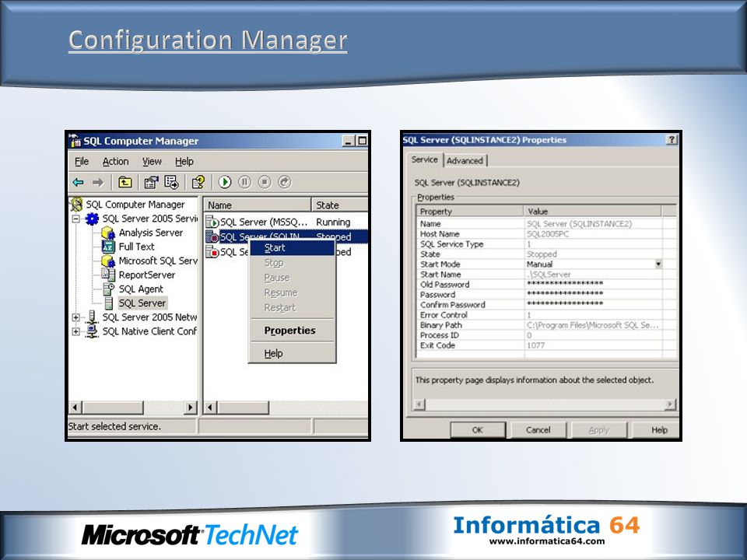Open the Properties toolbar icon
747x560 pixels.
tap(151, 182)
